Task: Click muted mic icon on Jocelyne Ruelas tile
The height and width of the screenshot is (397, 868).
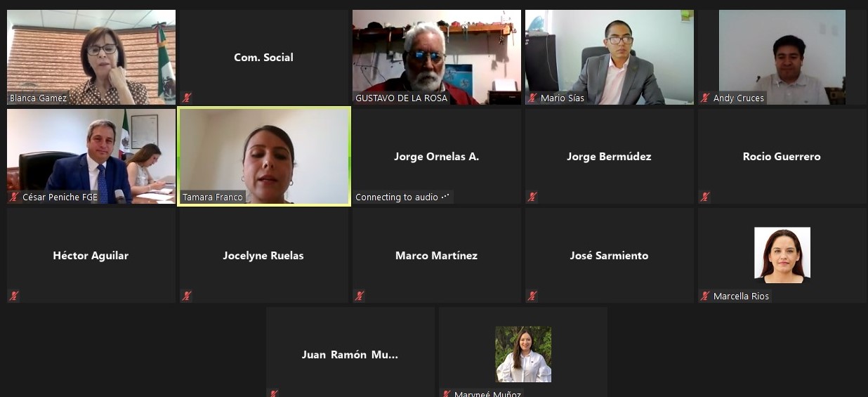Action: (187, 296)
